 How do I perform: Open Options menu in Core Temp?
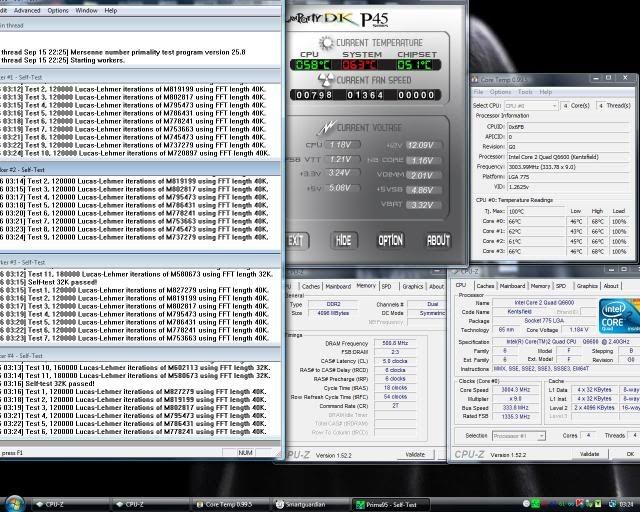coord(500,92)
